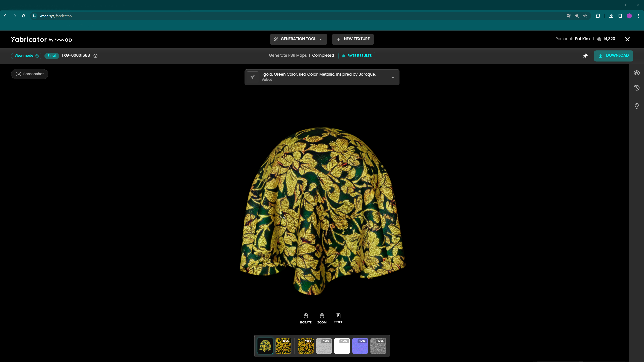This screenshot has height=362, width=644.
Task: Expand the prompt details panel
Action: click(x=393, y=77)
